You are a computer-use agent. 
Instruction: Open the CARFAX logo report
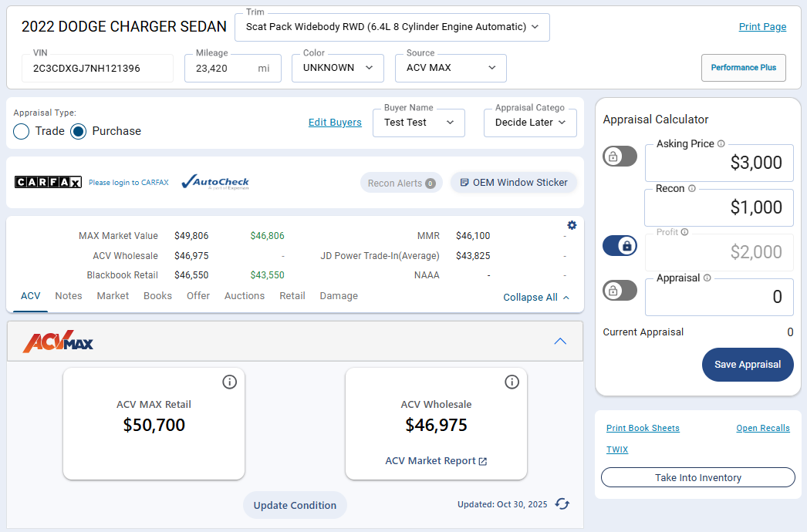tap(48, 182)
